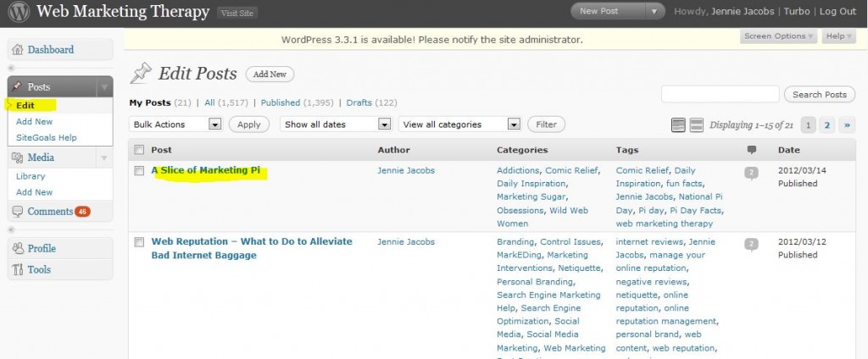Open the View all categories dropdown
Image resolution: width=868 pixels, height=359 pixels.
[460, 124]
